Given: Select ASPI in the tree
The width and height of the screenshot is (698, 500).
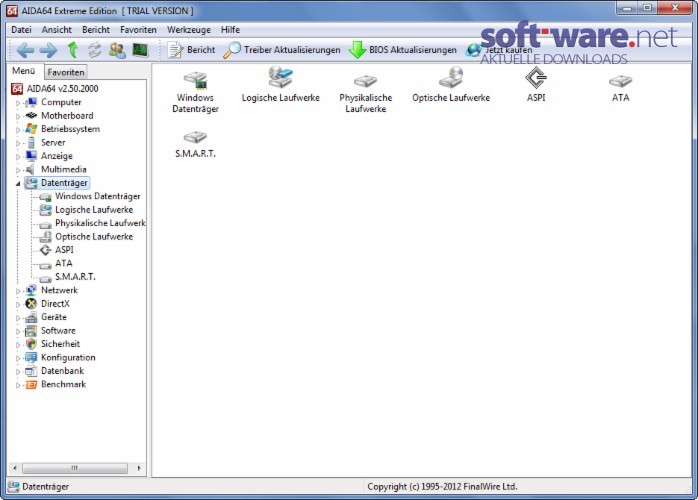Looking at the screenshot, I should [x=65, y=250].
